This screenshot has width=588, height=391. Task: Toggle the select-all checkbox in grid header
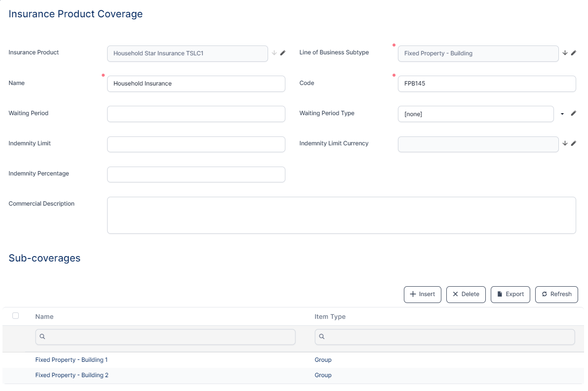coord(15,316)
